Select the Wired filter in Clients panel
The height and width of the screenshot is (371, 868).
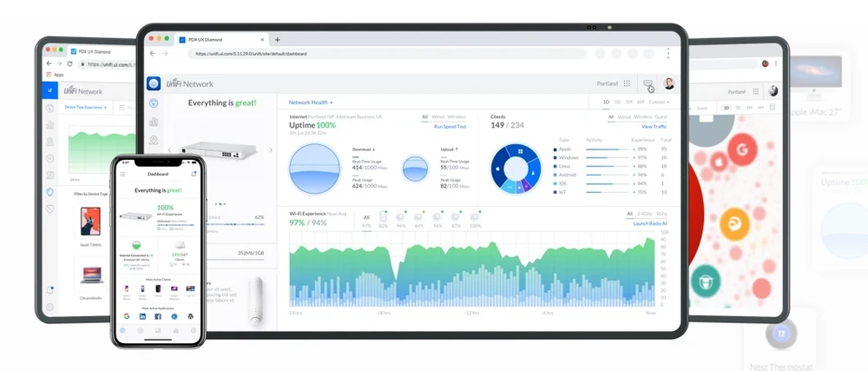click(x=624, y=116)
